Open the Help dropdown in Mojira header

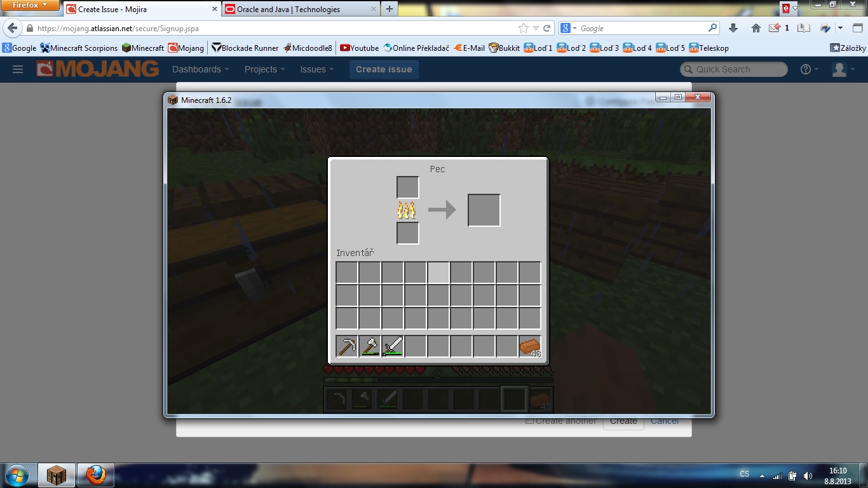click(810, 69)
